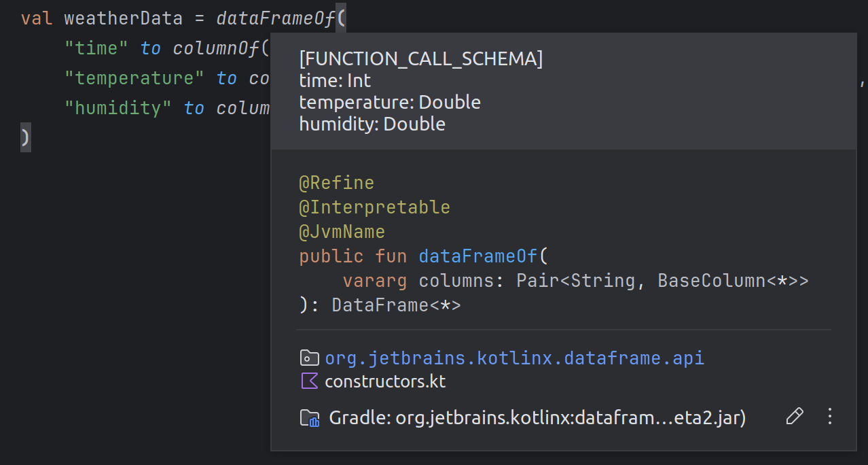Navigate to constructors.kt from the popup
This screenshot has height=465, width=868.
coord(384,381)
